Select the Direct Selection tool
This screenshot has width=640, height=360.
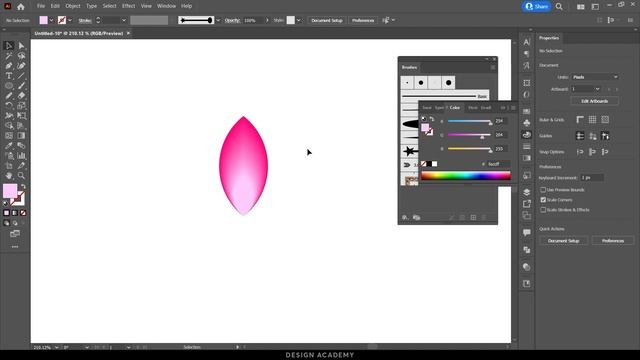click(21, 46)
